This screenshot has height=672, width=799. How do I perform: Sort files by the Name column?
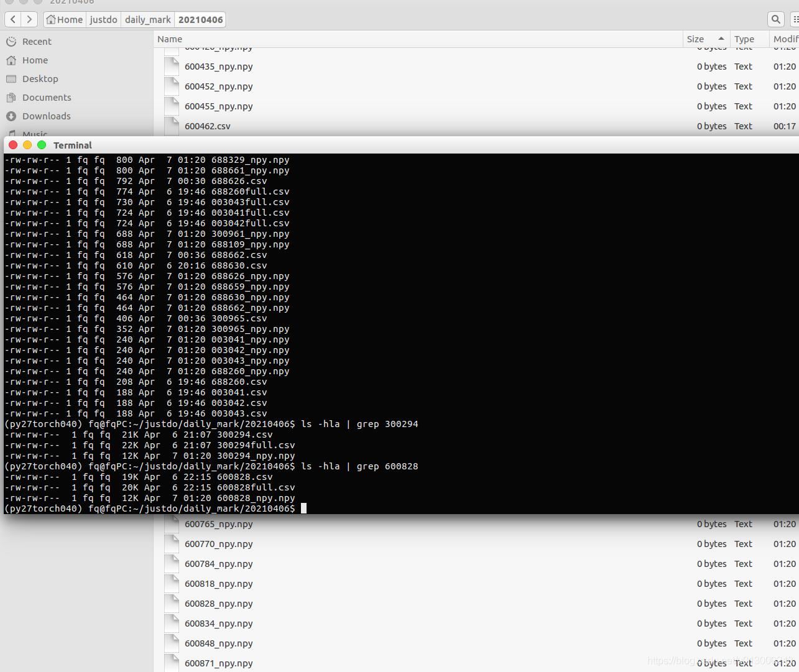pos(418,39)
